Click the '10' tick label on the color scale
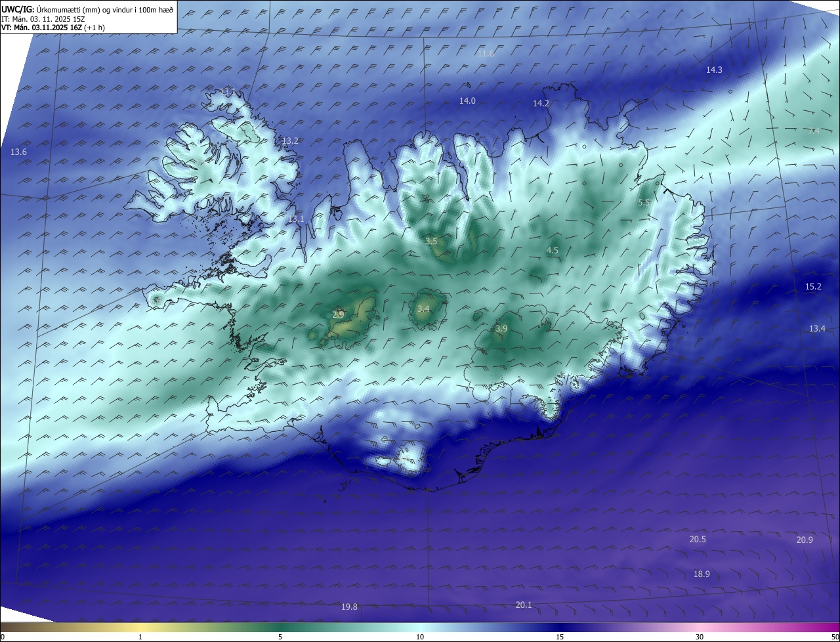Image resolution: width=840 pixels, height=642 pixels. [x=420, y=637]
